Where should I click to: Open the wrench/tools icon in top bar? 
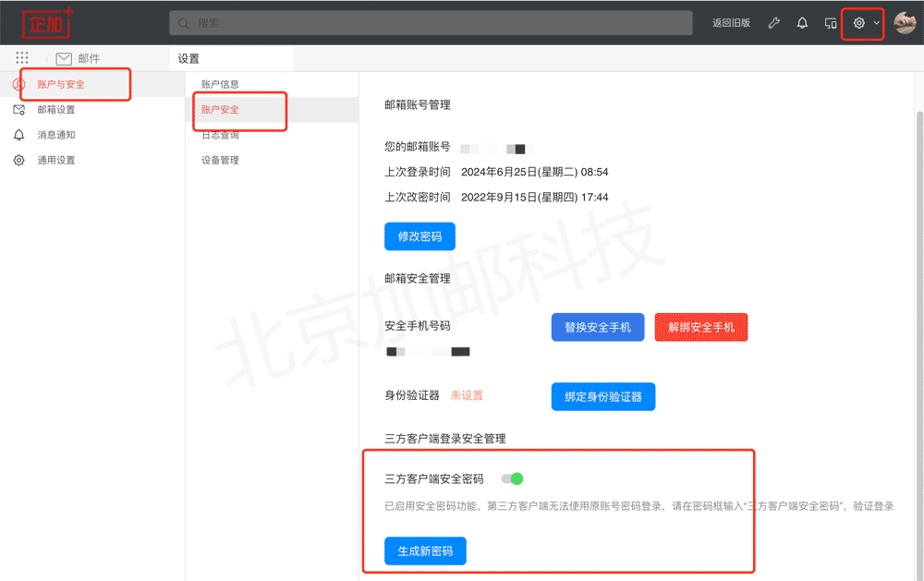tap(774, 23)
